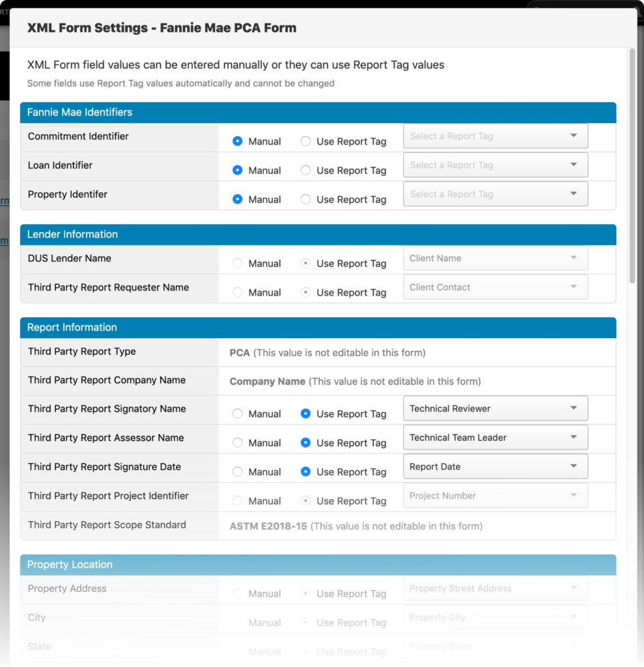Select Manual for Commitment Identifier
This screenshot has height=667, width=644.
[238, 141]
